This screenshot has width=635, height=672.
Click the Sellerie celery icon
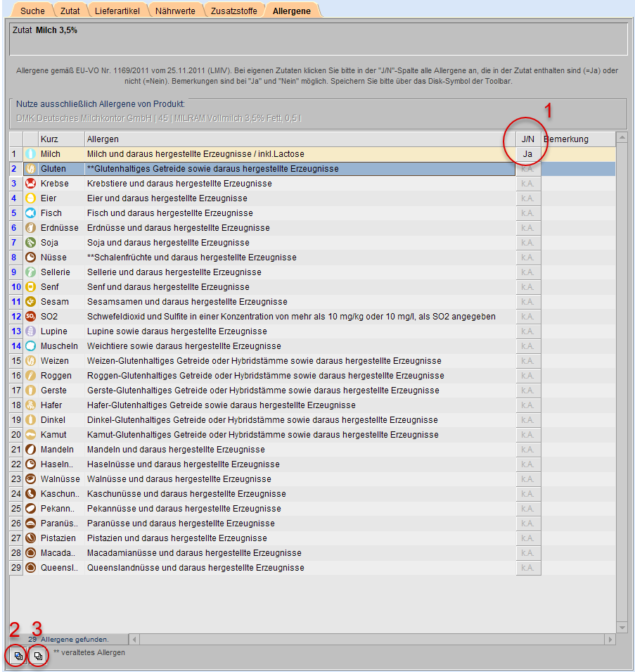click(30, 272)
